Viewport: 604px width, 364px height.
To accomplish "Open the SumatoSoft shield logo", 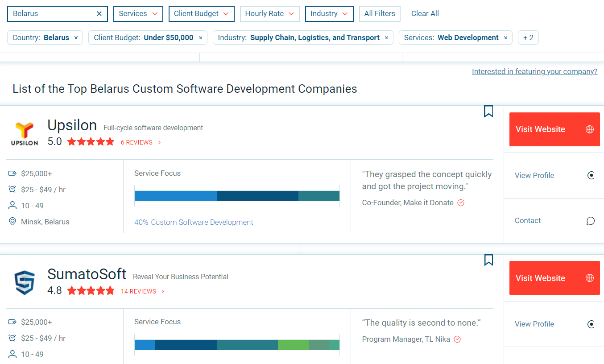I will click(x=25, y=282).
